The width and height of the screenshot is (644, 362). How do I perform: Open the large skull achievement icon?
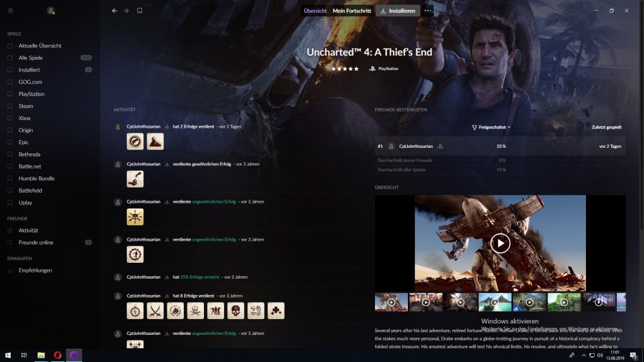click(x=236, y=311)
